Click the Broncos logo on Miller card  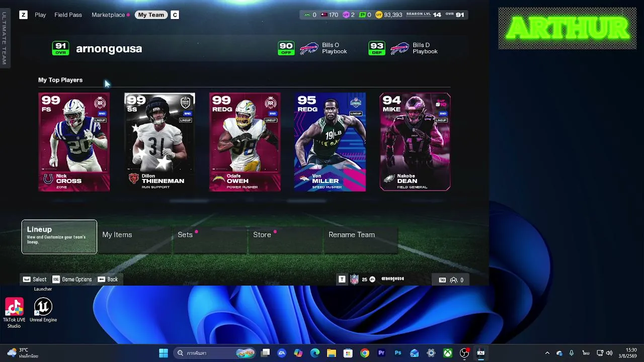(x=304, y=179)
